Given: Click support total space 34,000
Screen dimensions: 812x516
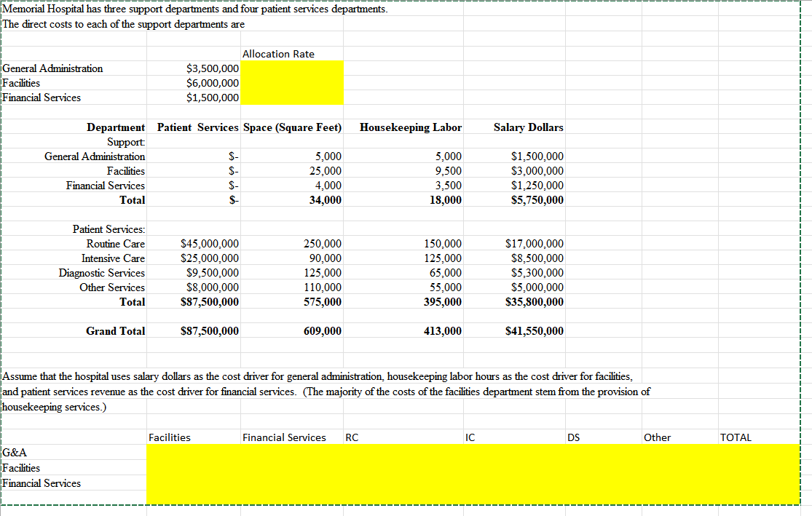Looking at the screenshot, I should (x=326, y=199).
